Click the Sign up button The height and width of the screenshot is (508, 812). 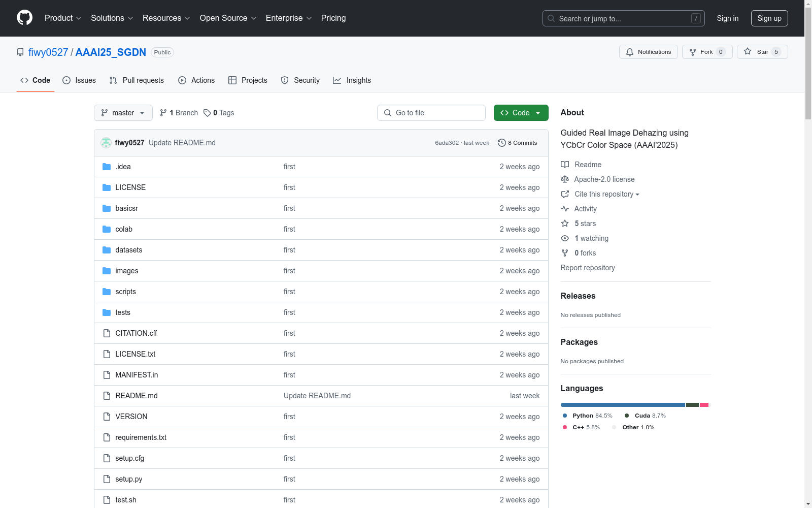pos(769,18)
